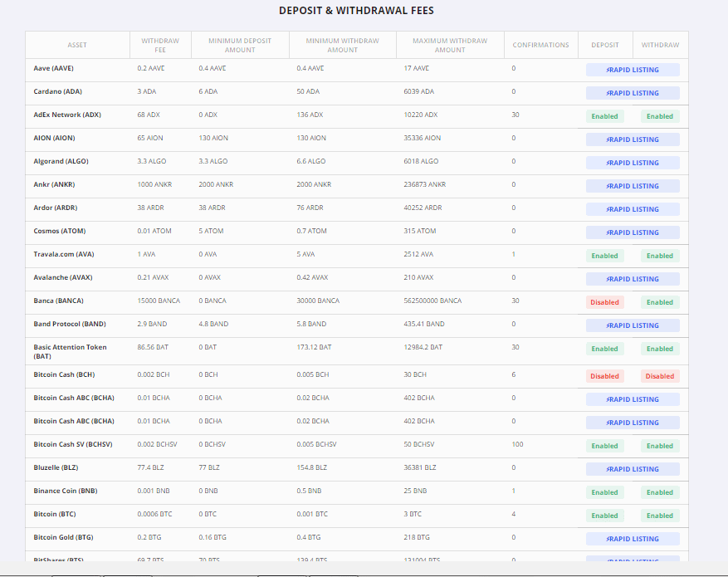
Task: Click the 0.0006 BTC withdraw fee
Action: (154, 514)
